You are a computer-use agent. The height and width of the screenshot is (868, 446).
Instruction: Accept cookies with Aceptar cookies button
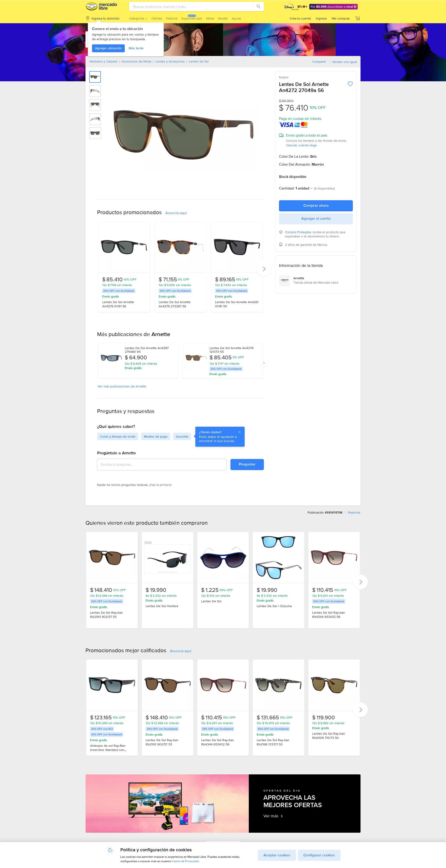[x=277, y=855]
